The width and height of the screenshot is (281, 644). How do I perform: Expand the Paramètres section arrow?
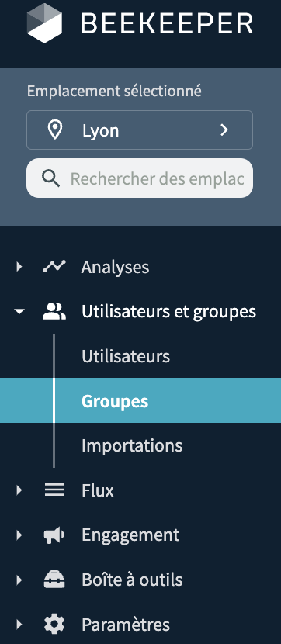(x=19, y=625)
